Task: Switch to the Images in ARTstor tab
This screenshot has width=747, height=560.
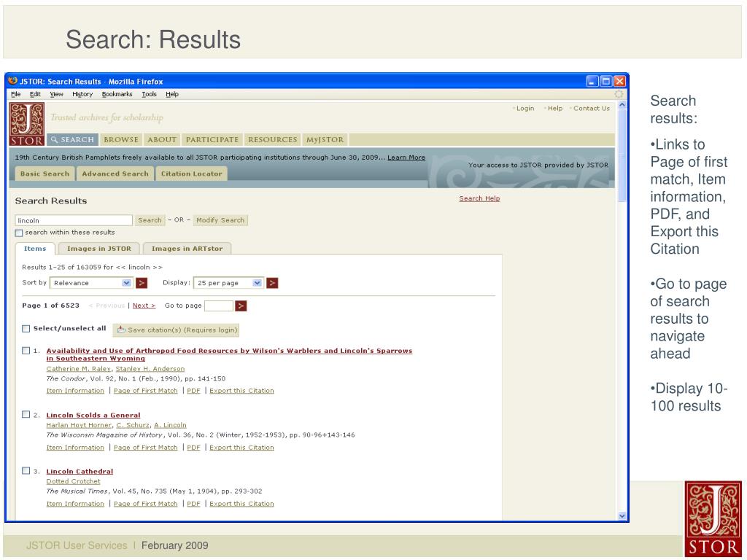Action: point(187,249)
